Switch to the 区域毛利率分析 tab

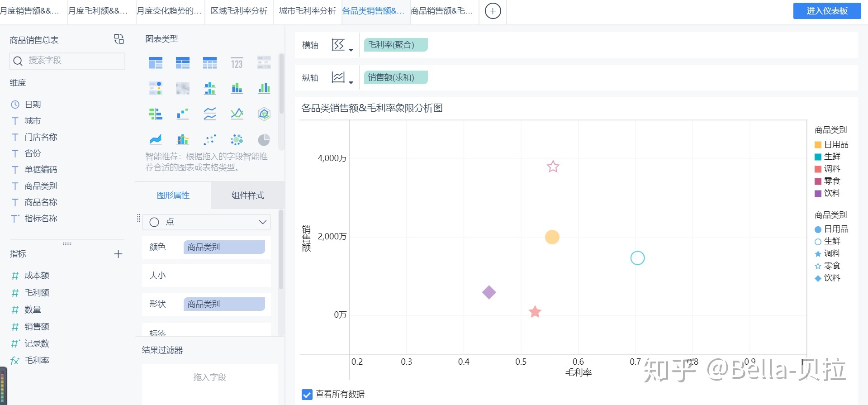tap(239, 11)
